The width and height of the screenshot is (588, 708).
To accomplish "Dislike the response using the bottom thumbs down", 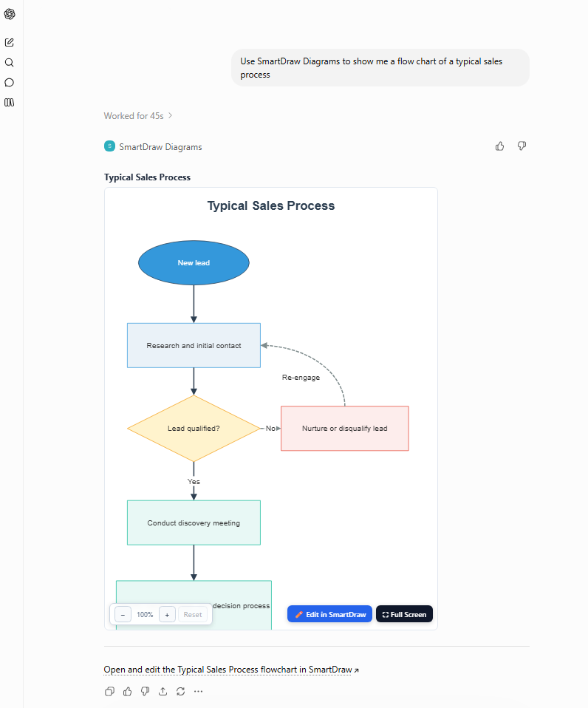I will 146,691.
